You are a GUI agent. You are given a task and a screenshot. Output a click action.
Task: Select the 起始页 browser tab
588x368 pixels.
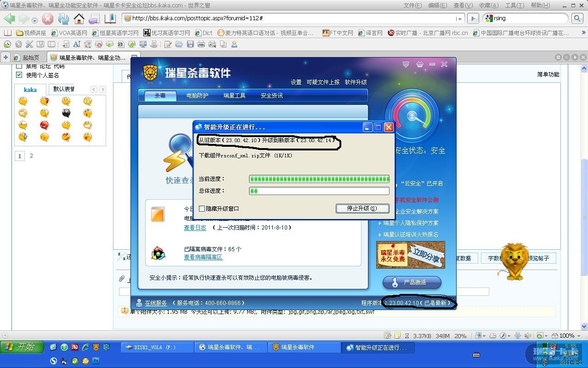tap(28, 57)
